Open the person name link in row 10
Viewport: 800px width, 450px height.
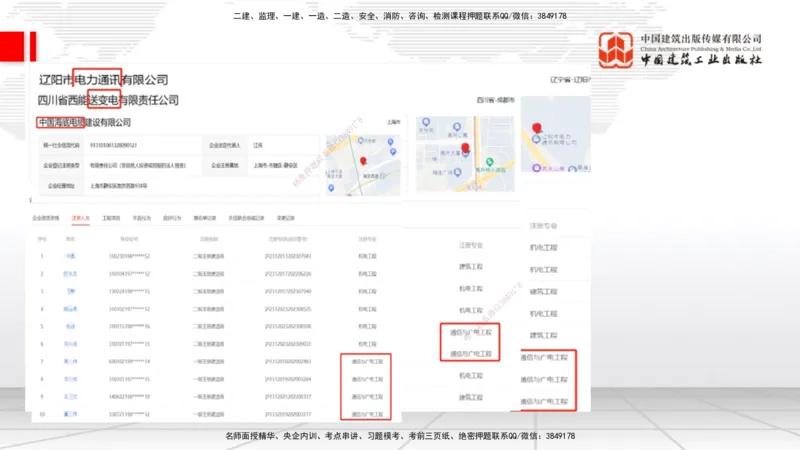click(x=70, y=414)
